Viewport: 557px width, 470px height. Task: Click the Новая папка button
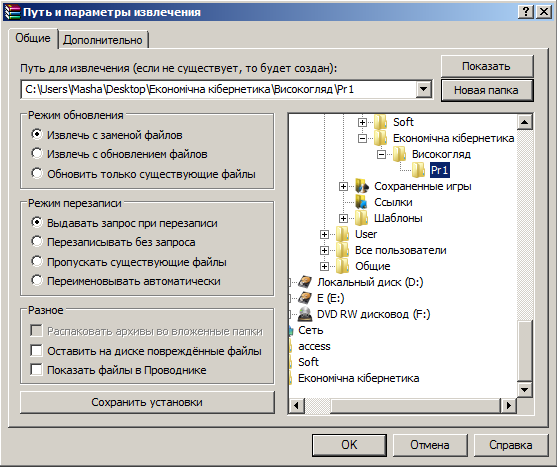487,90
